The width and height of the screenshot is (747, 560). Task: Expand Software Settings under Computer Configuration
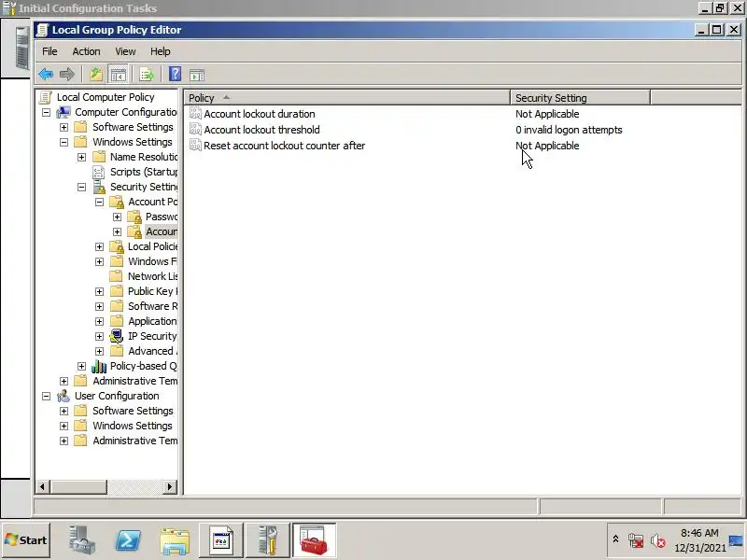point(63,127)
